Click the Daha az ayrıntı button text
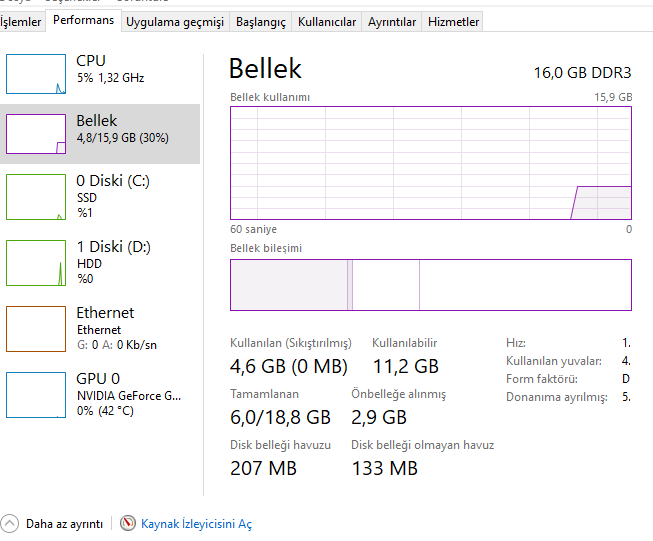The height and width of the screenshot is (541, 653). coord(65,524)
